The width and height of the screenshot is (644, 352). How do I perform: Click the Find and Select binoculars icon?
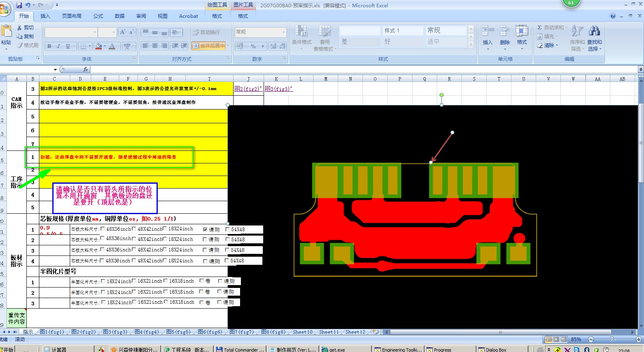tap(594, 31)
